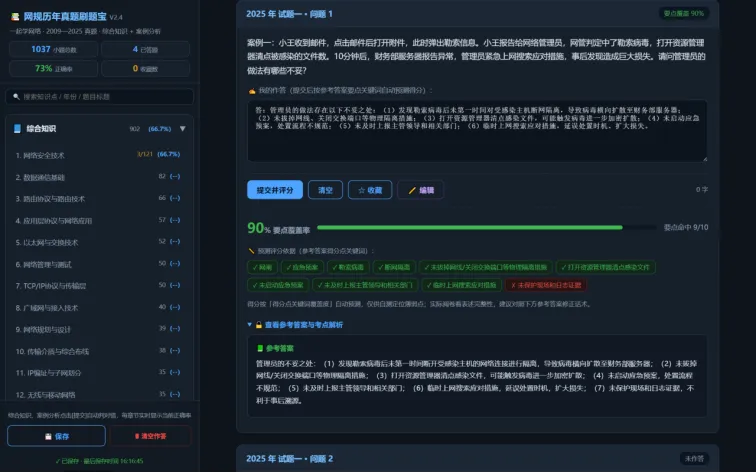This screenshot has width=756, height=473.
Task: Open chapter 11. IP编址与子网划分
Action: click(98, 373)
